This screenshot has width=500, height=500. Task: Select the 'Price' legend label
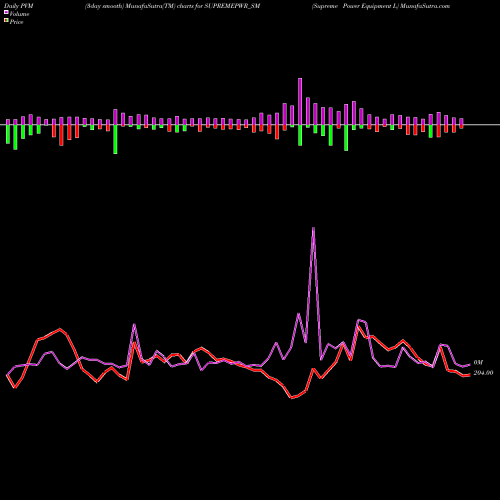point(16,22)
